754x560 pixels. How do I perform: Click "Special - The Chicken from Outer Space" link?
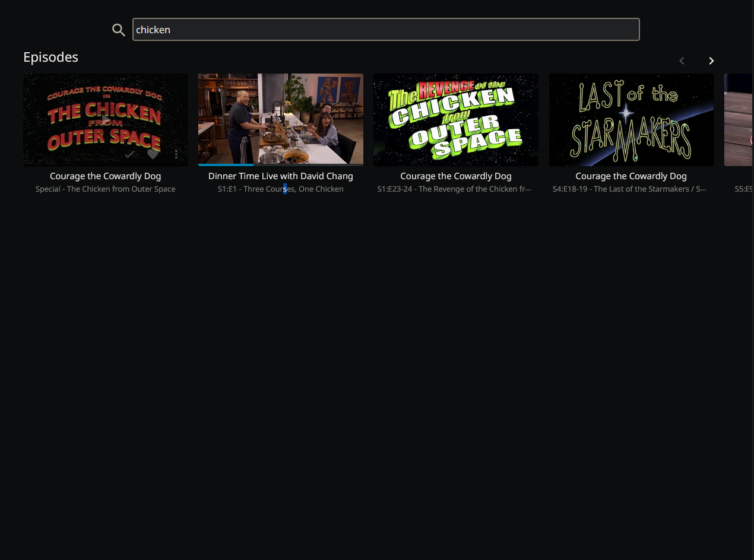[x=105, y=189]
